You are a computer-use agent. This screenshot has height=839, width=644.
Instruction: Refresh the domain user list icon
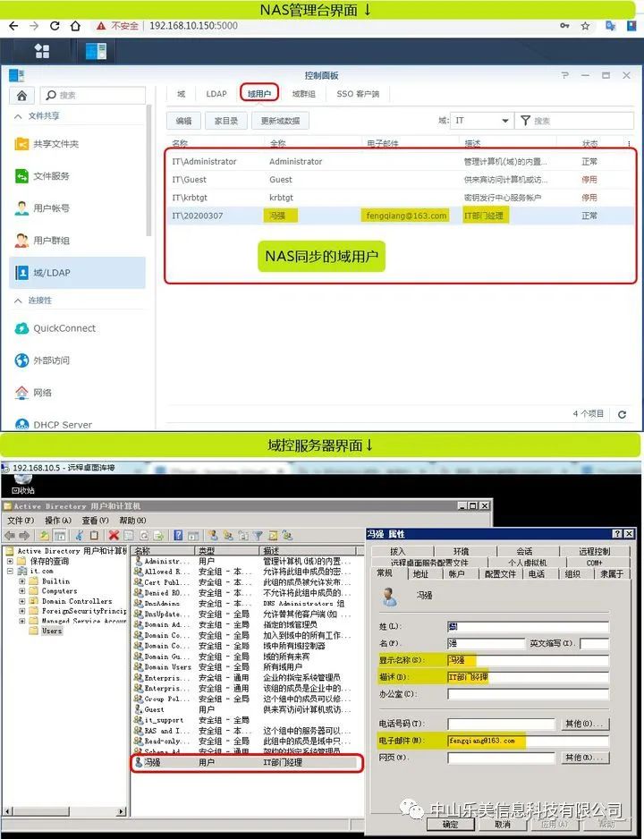(x=622, y=414)
